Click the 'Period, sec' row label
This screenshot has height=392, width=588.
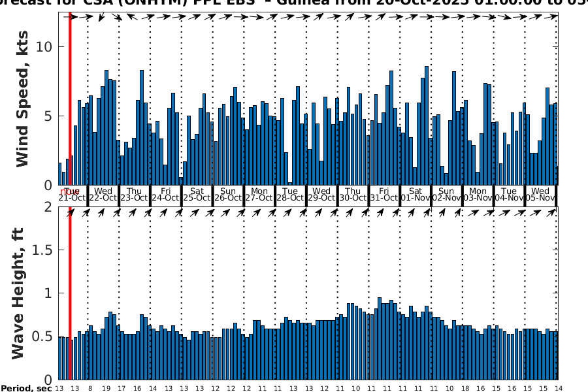[25, 388]
